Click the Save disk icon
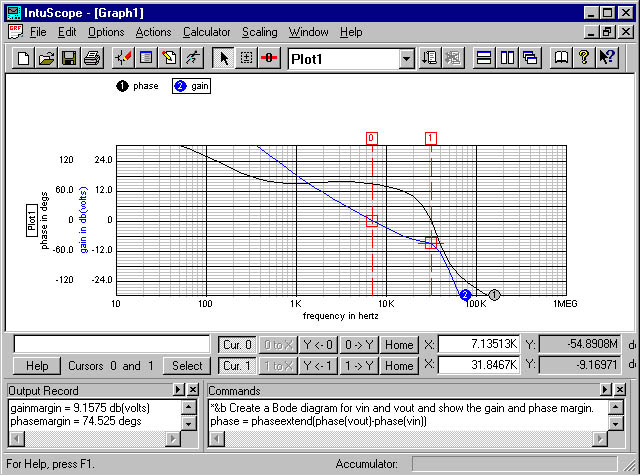The height and width of the screenshot is (476, 640). click(x=69, y=58)
